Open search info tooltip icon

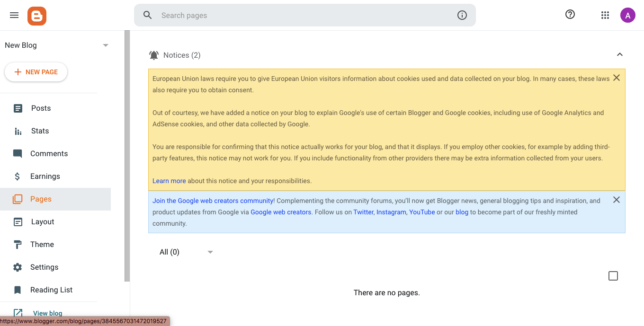pos(462,15)
